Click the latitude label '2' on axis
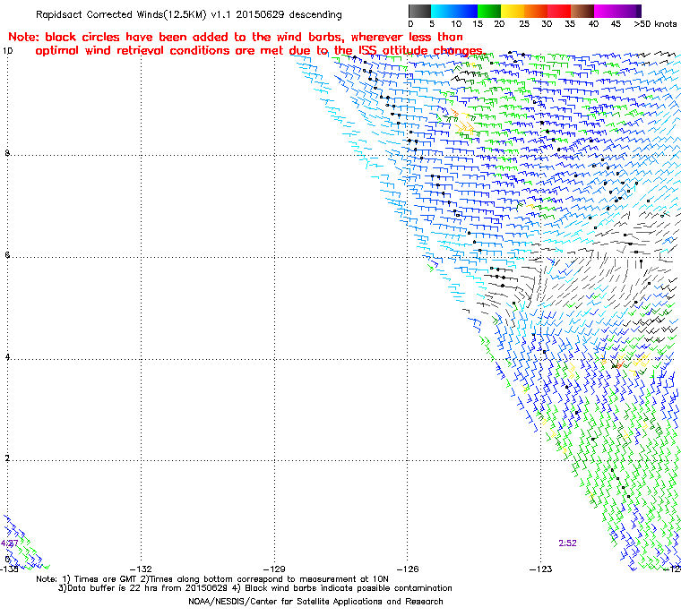Image resolution: width=681 pixels, height=616 pixels. point(7,458)
